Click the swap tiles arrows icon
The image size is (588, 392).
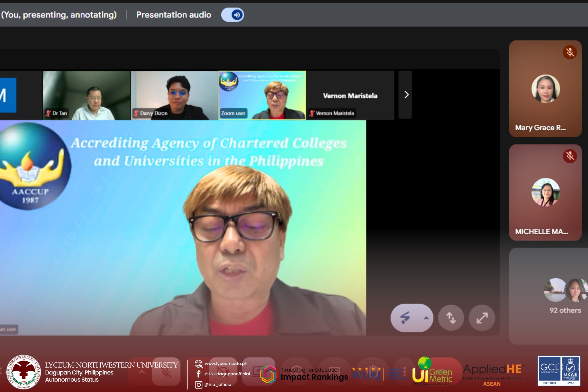coord(451,318)
